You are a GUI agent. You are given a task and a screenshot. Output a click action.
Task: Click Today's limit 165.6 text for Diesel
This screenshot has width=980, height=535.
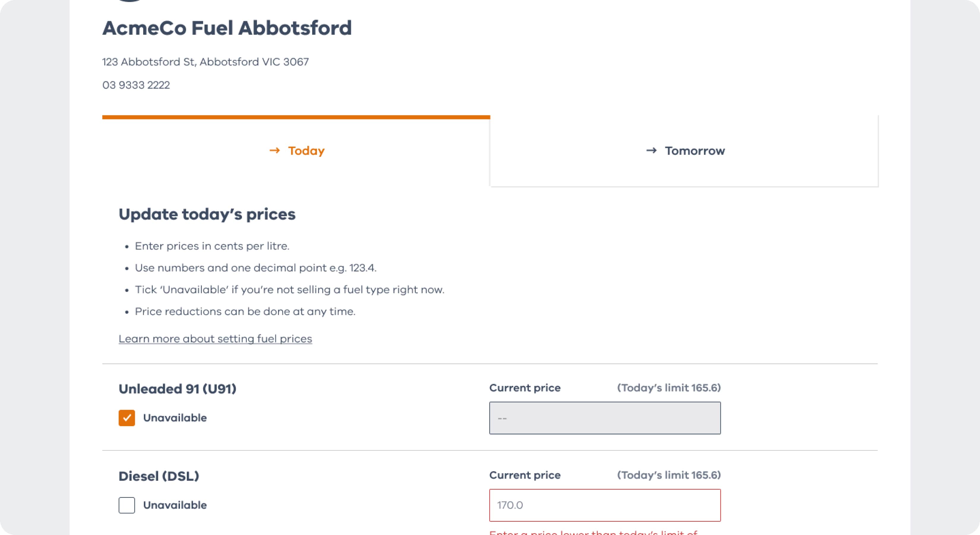tap(668, 475)
